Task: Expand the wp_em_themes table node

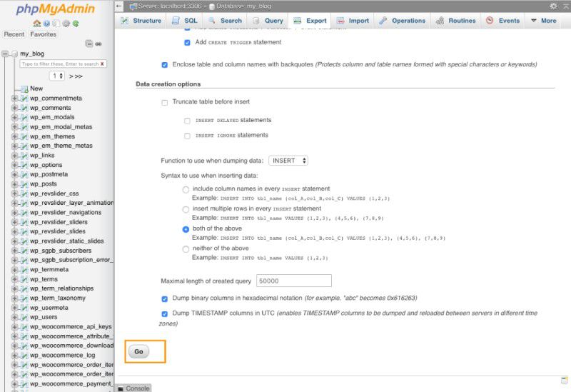Action: [14, 136]
